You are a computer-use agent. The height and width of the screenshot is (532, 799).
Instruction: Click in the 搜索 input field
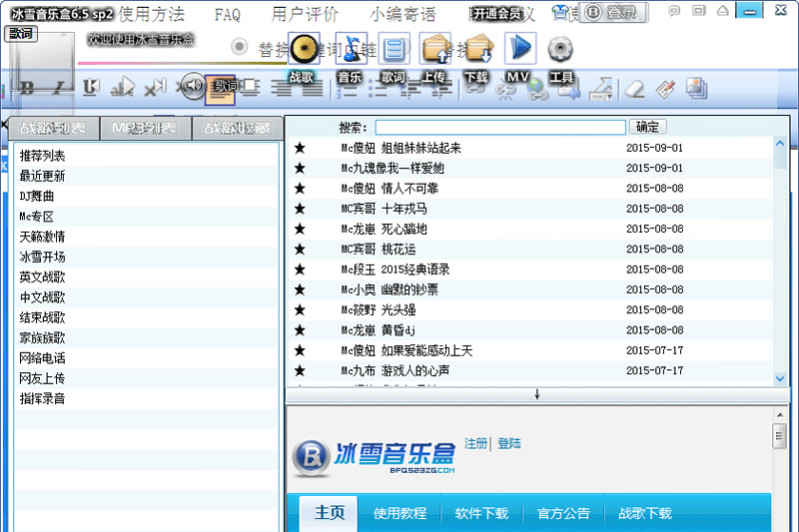(x=500, y=128)
